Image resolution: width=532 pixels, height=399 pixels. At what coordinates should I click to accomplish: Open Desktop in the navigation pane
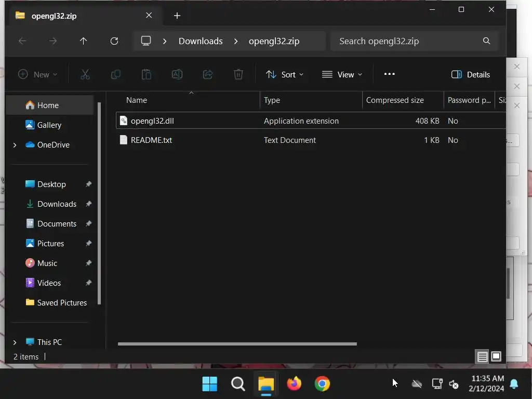51,184
